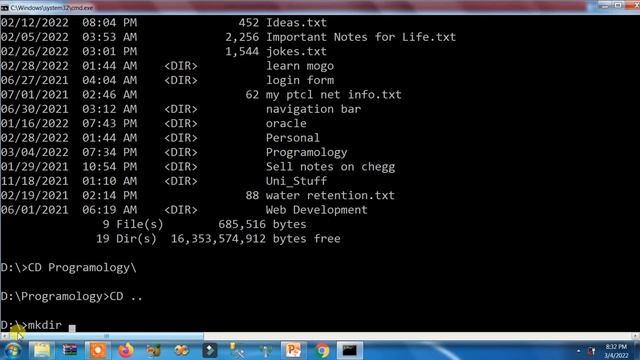Click the '<DIR>' marker on the oracle row
The width and height of the screenshot is (640, 360).
pos(180,123)
